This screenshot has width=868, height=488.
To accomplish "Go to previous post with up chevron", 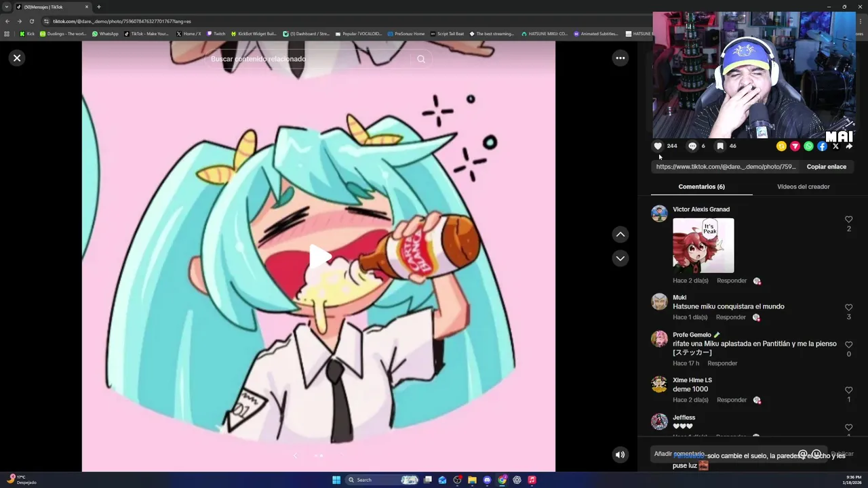I will click(620, 235).
